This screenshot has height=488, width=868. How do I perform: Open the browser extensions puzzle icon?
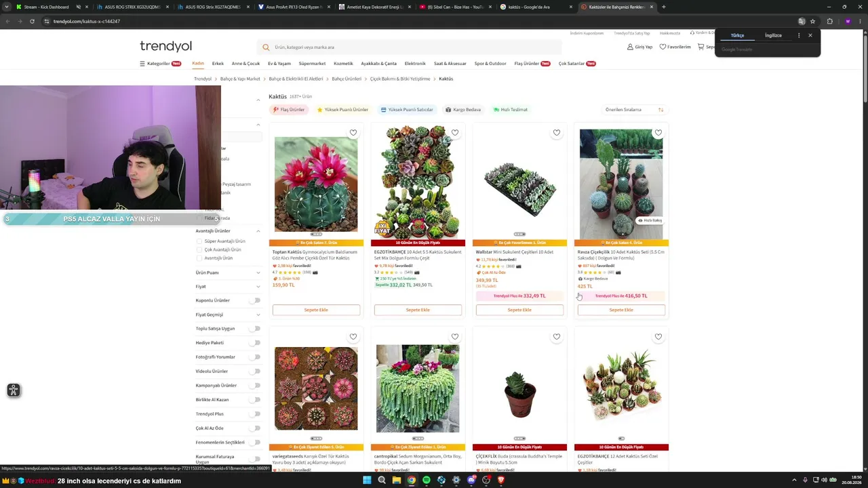[x=829, y=21]
